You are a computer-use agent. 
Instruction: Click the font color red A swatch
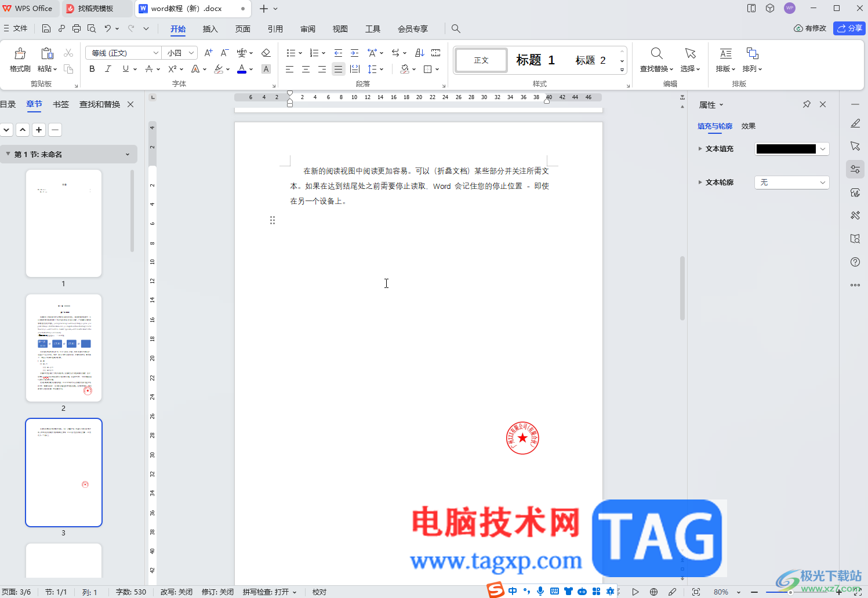[x=242, y=69]
